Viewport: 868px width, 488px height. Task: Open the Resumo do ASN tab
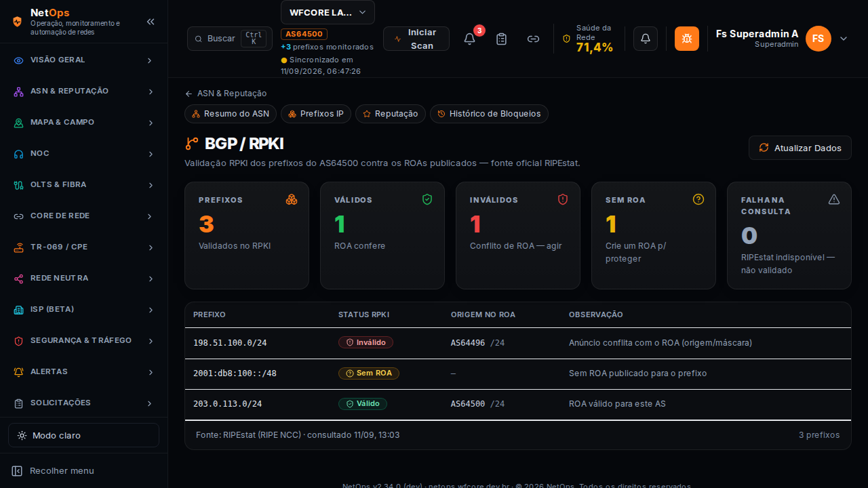point(231,114)
